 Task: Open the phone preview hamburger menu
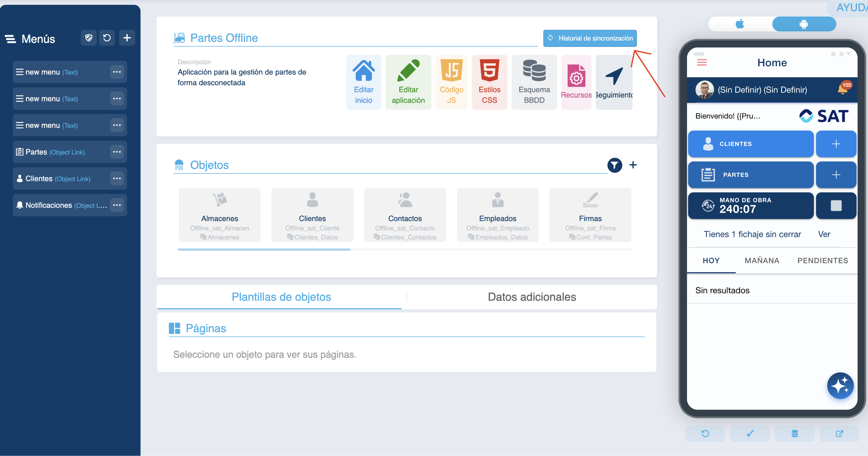[x=702, y=62]
